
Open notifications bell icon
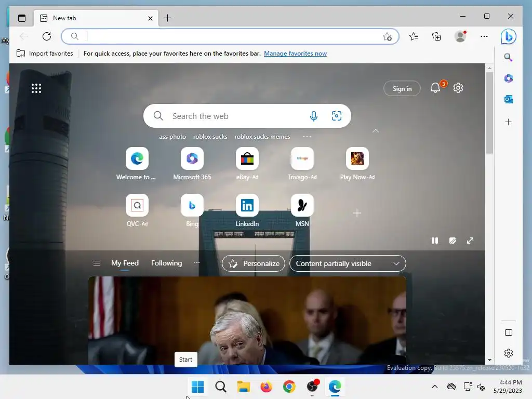(435, 88)
